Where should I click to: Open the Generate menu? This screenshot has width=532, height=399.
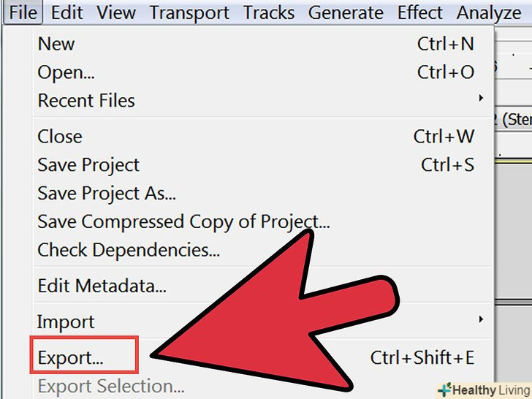(x=346, y=12)
